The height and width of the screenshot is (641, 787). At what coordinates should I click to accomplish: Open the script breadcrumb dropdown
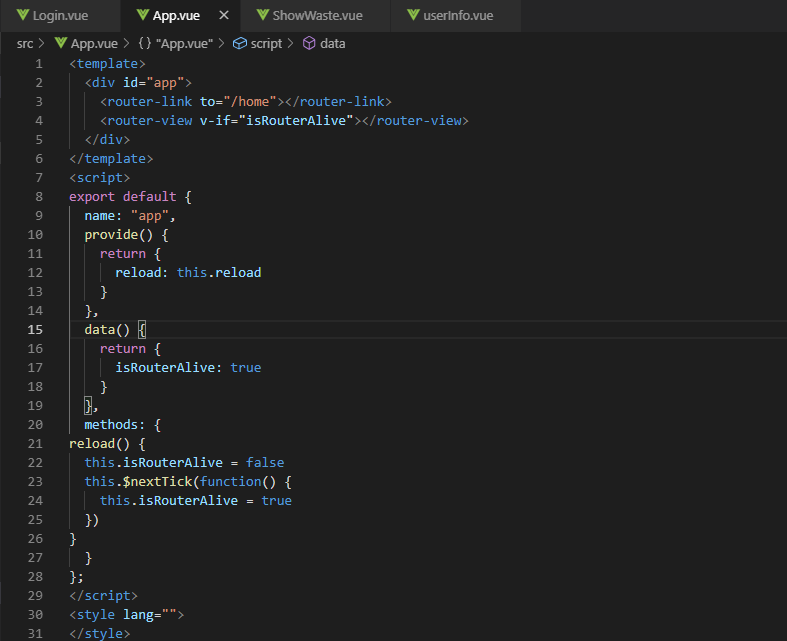point(266,44)
